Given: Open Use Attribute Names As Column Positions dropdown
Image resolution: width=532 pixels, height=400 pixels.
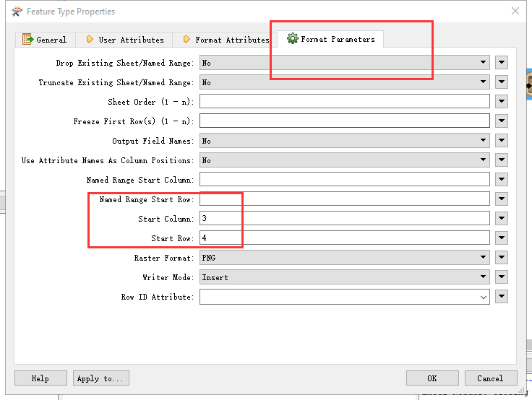Looking at the screenshot, I should pos(344,160).
